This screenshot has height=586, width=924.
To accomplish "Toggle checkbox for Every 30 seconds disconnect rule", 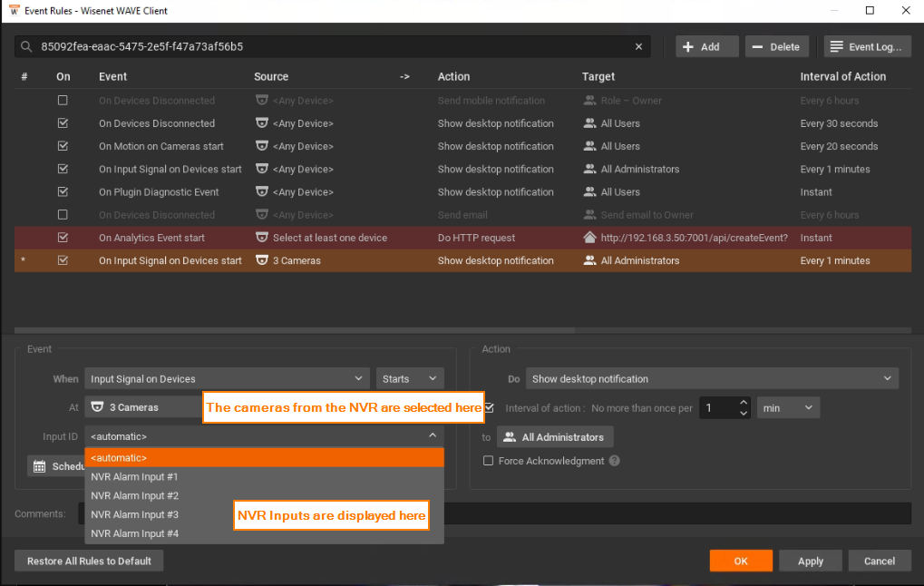I will 63,123.
